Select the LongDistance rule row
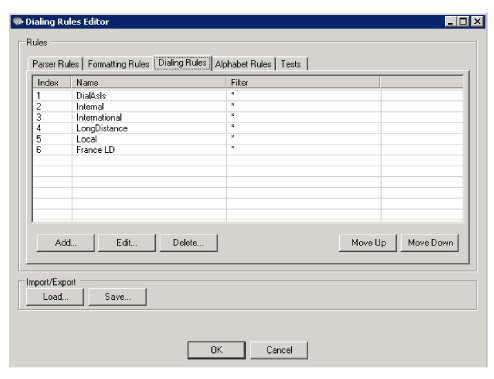Viewport: 494px width, 379px height. point(248,128)
